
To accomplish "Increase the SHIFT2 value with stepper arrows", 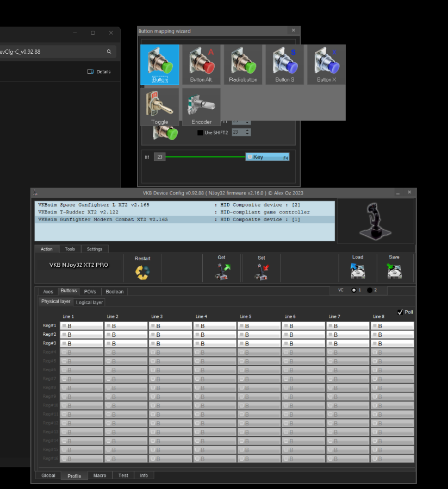I will tap(247, 130).
